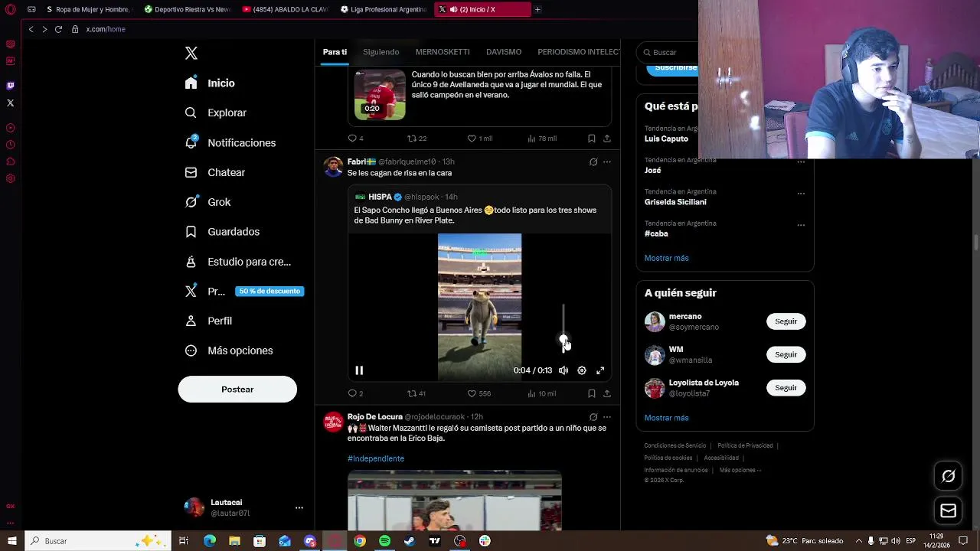The image size is (980, 551).
Task: Repost the post with 22 reposts
Action: tap(416, 139)
